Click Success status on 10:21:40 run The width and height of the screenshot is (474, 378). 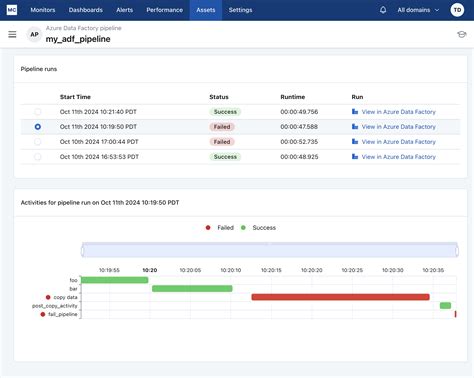click(x=225, y=112)
